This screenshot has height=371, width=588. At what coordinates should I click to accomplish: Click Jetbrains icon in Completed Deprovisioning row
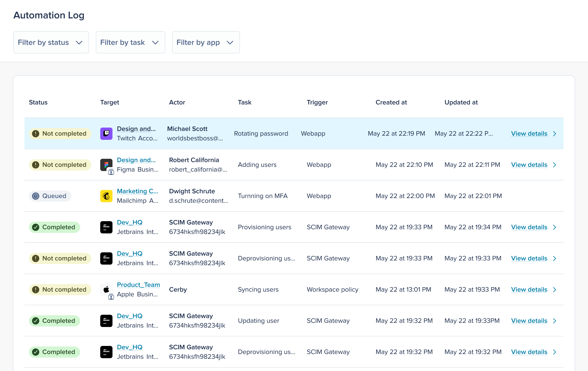point(106,352)
